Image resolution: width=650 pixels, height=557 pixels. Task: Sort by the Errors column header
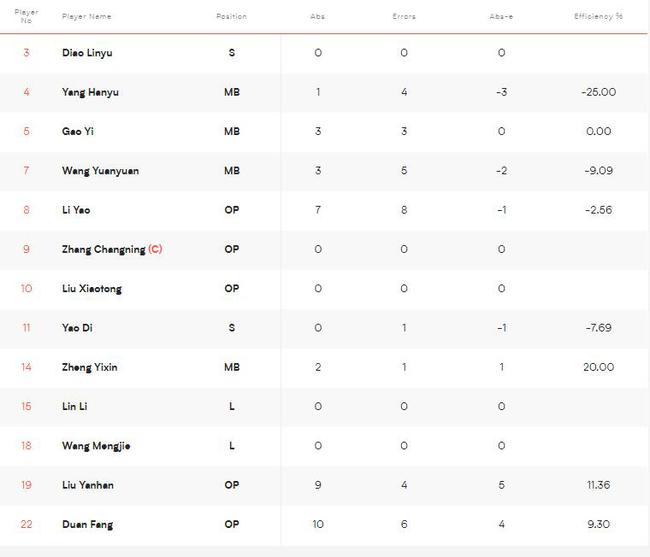coord(404,16)
